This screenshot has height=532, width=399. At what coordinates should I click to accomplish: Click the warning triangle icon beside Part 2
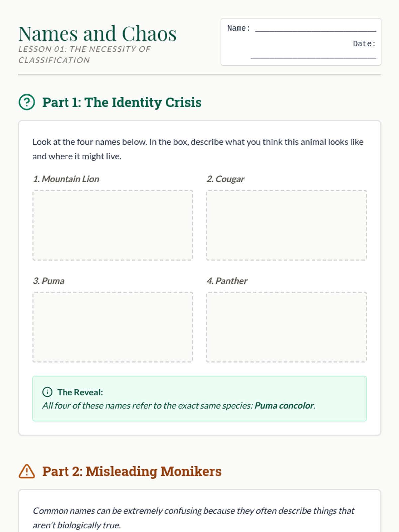pyautogui.click(x=27, y=471)
